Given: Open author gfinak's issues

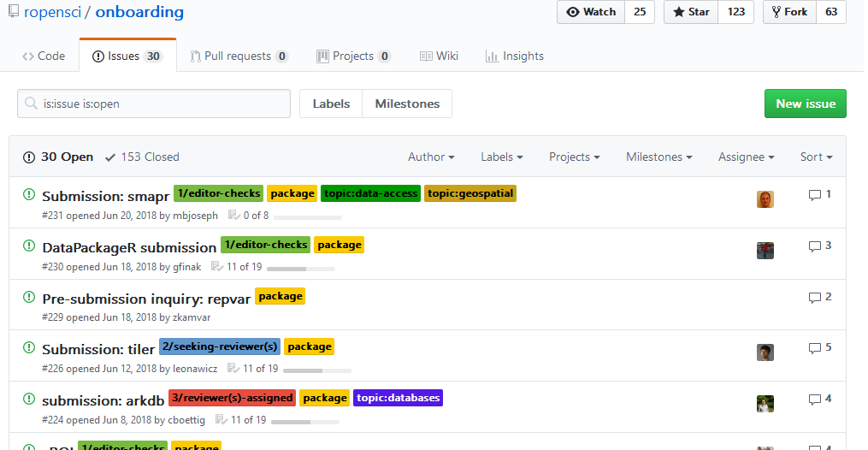Looking at the screenshot, I should click(x=187, y=267).
